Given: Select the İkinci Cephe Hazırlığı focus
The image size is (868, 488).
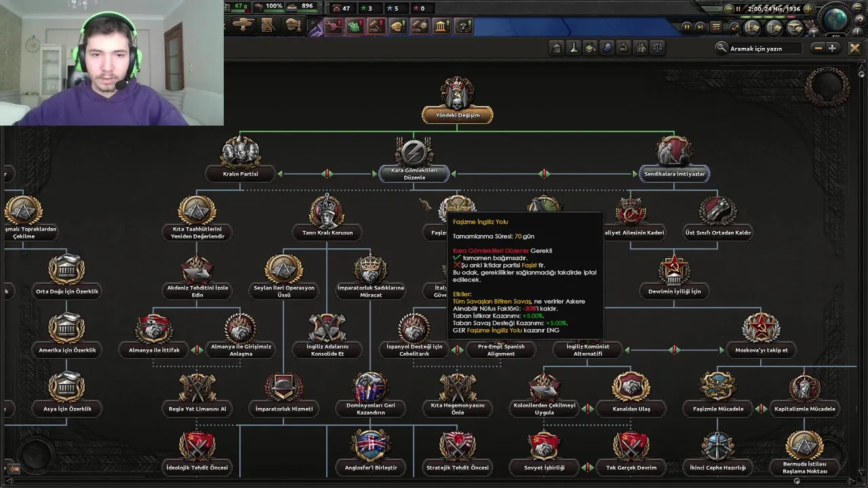Looking at the screenshot, I should [x=717, y=453].
